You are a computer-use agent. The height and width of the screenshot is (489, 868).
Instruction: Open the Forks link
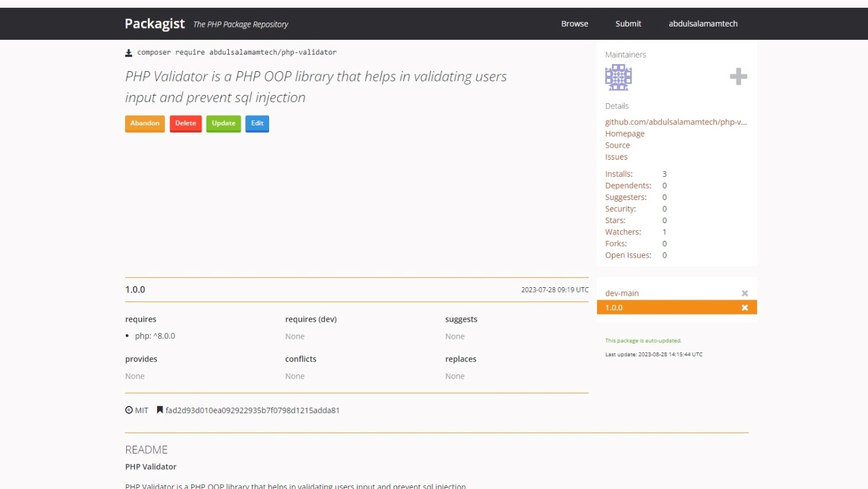click(x=615, y=243)
